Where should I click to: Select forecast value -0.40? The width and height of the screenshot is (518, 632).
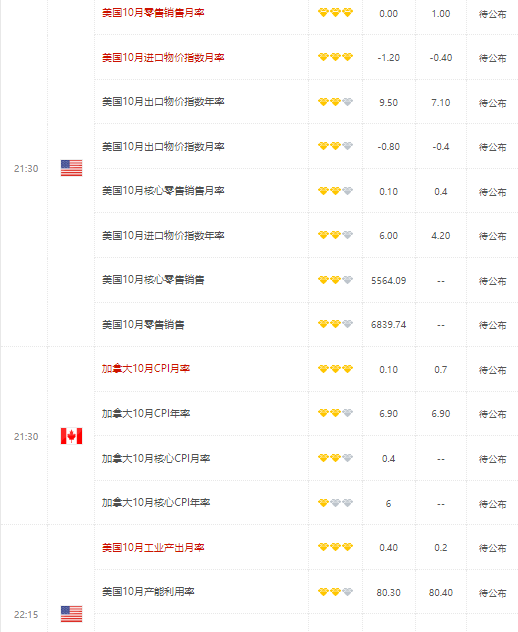click(x=441, y=58)
